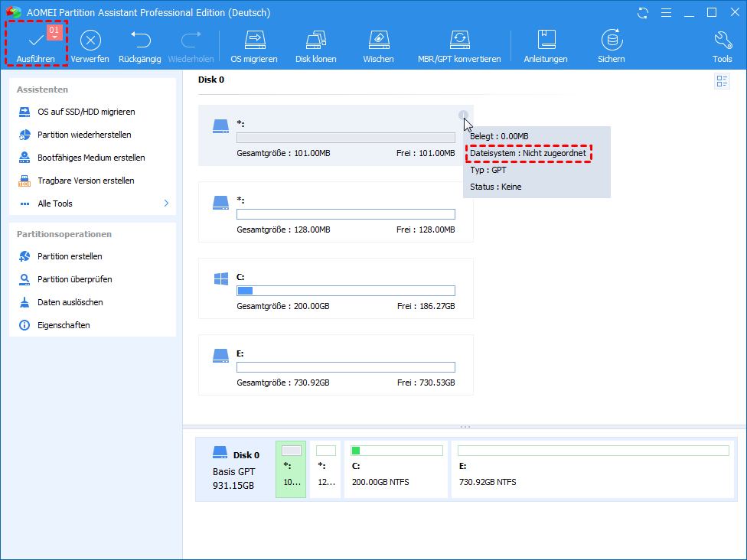Open Anleitungen tutorials
This screenshot has height=560, width=747.
click(x=546, y=47)
